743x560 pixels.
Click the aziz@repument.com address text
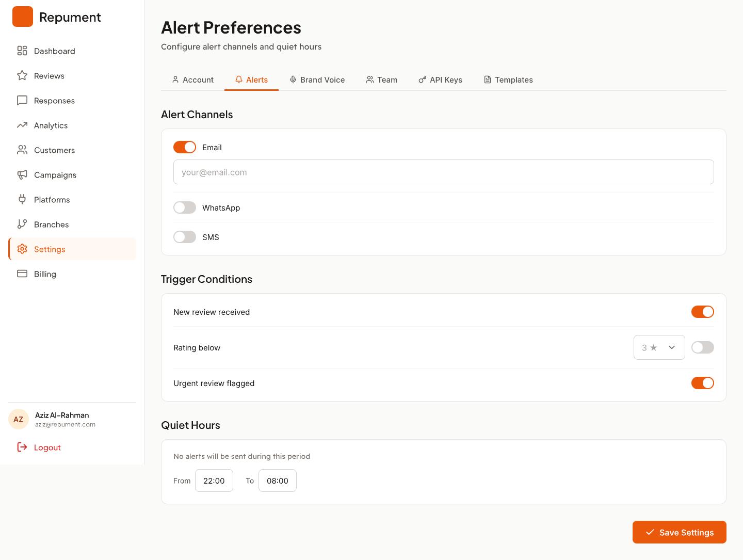65,425
